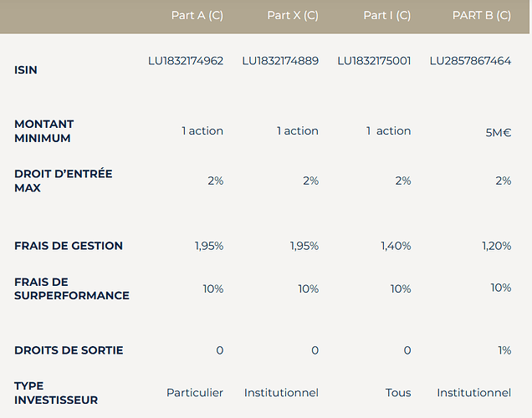Click the FRAIS DE GESTION label
Viewport: 532px width, 418px height.
click(69, 246)
